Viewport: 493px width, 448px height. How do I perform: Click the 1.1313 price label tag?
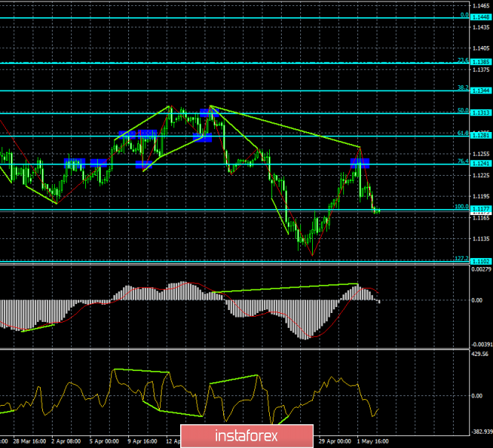coord(480,113)
